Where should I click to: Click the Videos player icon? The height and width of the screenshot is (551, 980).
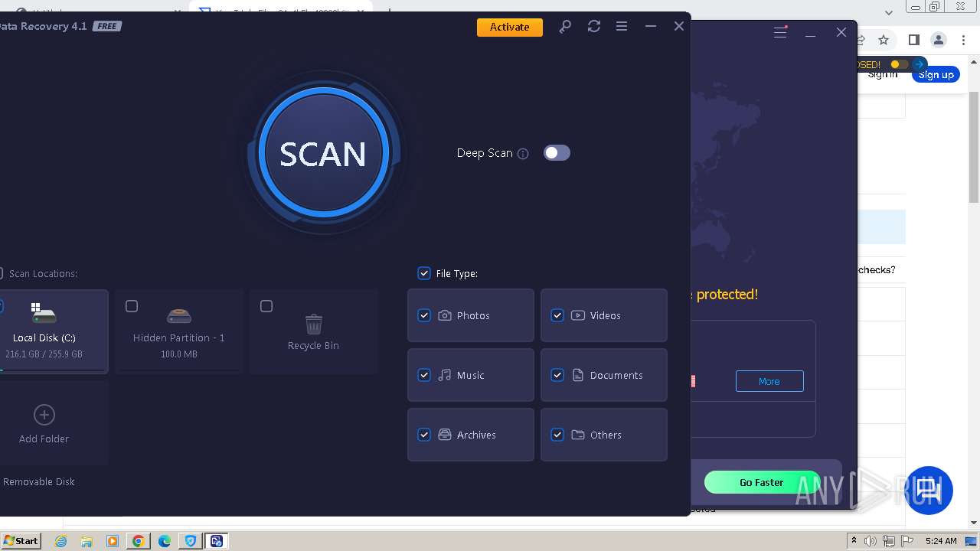(578, 315)
